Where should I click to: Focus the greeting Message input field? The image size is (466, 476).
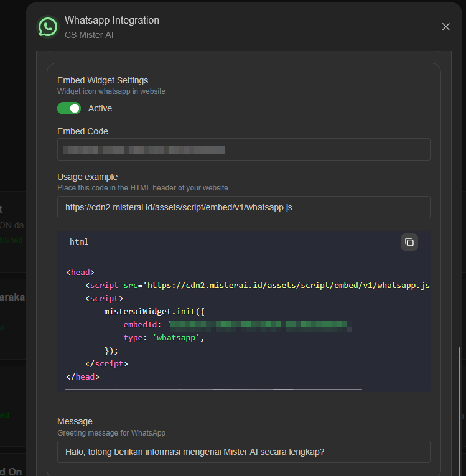click(x=243, y=452)
